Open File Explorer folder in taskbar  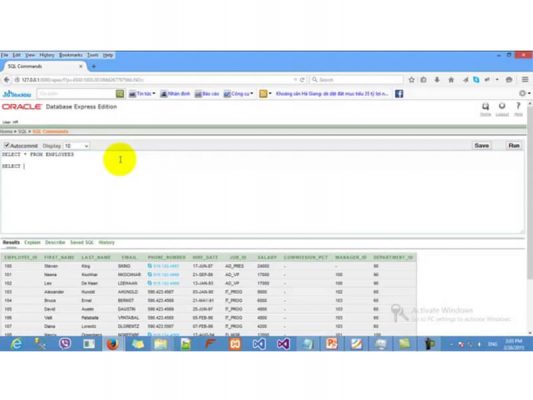pos(161,344)
